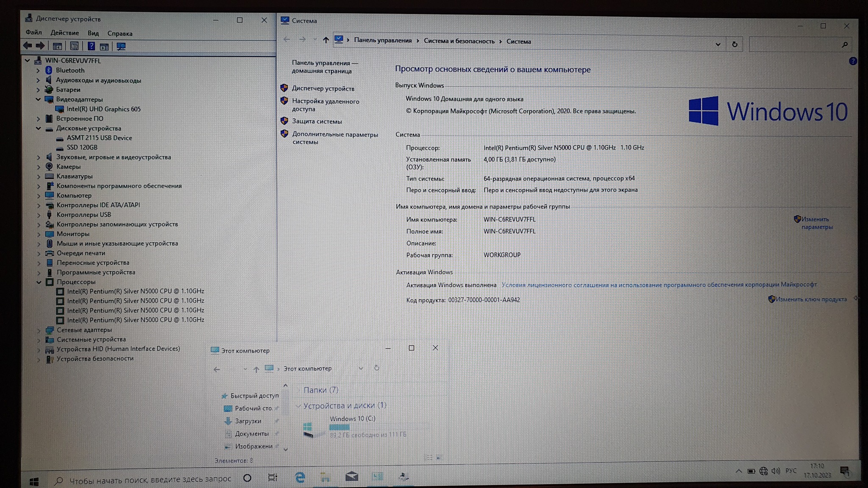Open the Защита системы link
This screenshot has height=488, width=868.
click(x=317, y=121)
